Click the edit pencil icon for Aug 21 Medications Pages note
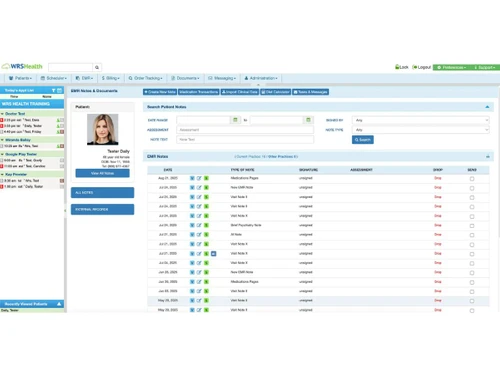500x375 pixels. coord(199,178)
